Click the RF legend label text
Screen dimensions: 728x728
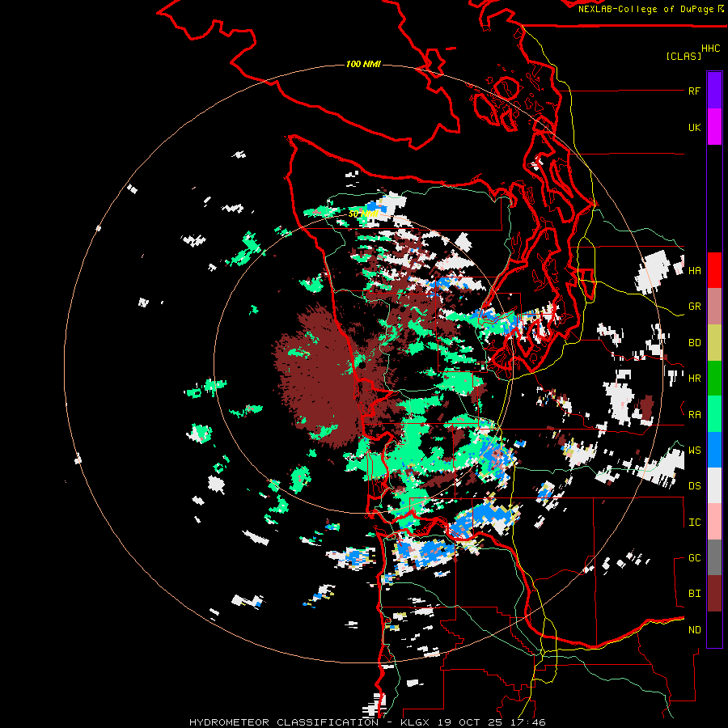click(694, 91)
